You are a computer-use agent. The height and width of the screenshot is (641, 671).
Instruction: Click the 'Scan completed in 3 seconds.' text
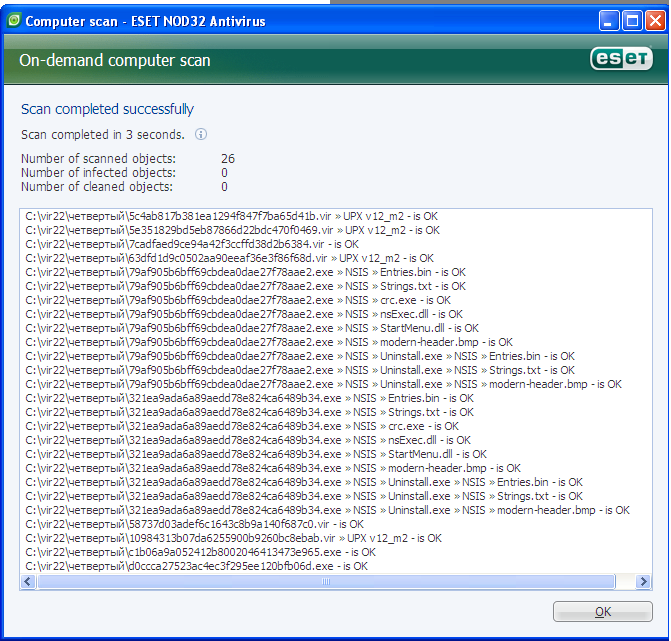point(103,135)
